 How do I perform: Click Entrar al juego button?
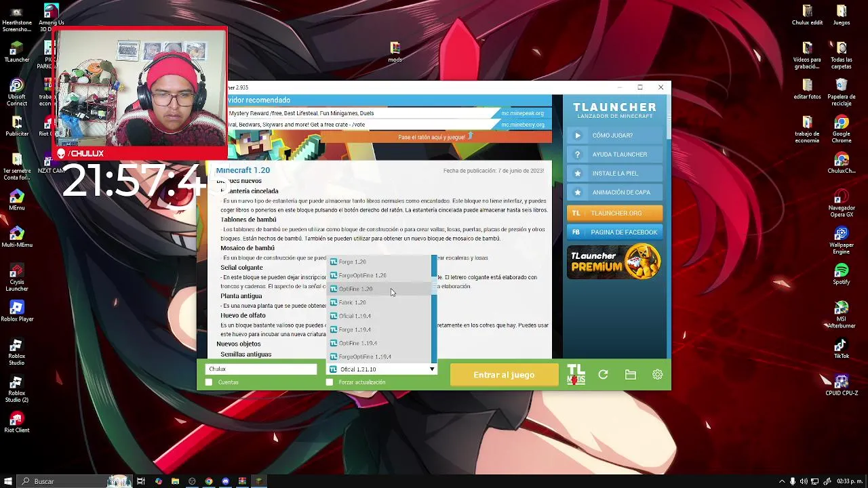click(x=504, y=375)
